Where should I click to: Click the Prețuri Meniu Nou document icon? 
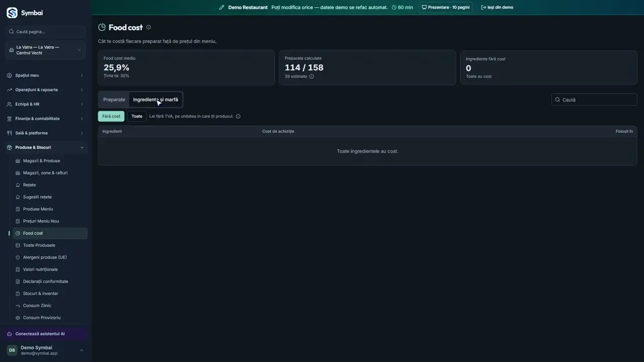coord(18,221)
